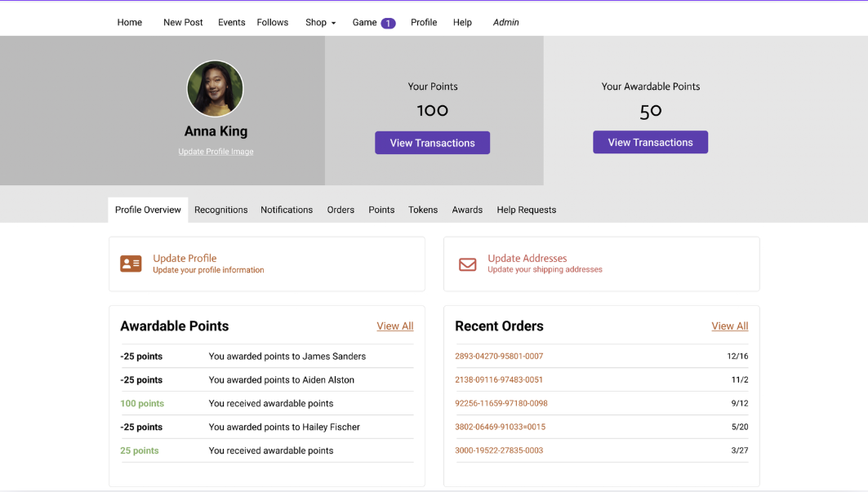View the Awards tab
The image size is (868, 492).
coord(467,210)
